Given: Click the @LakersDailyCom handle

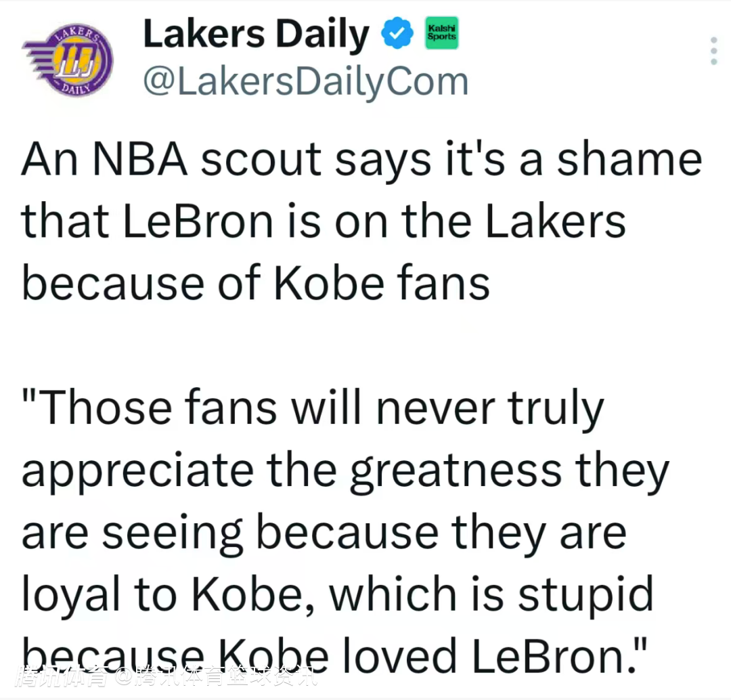Looking at the screenshot, I should click(x=305, y=82).
